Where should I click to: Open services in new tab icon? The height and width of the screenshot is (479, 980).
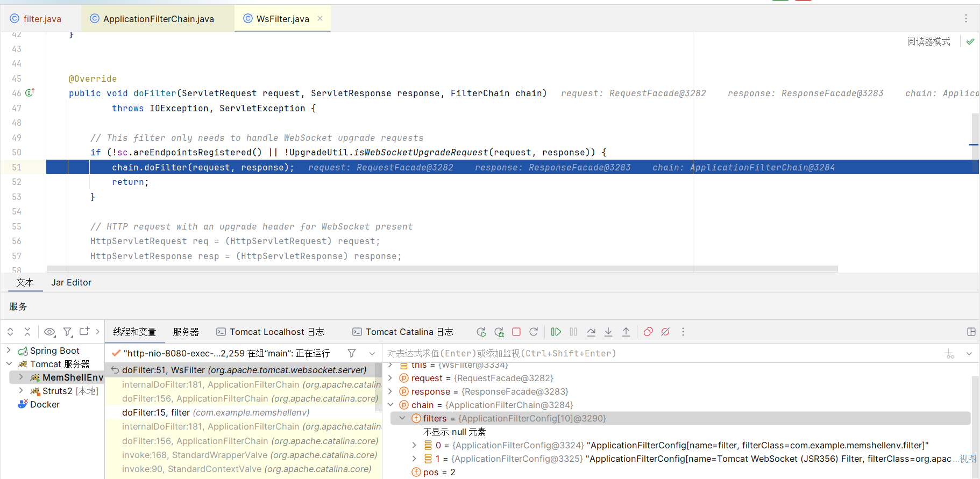84,332
